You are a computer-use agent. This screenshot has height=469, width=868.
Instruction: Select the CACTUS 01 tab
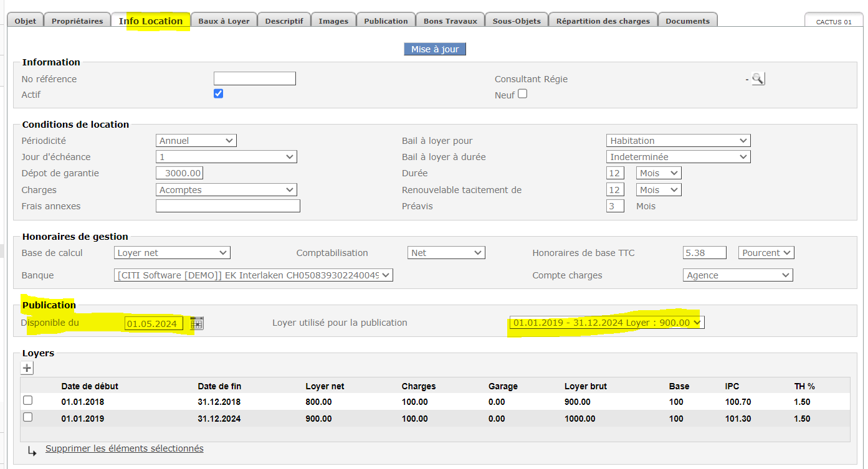coord(834,22)
